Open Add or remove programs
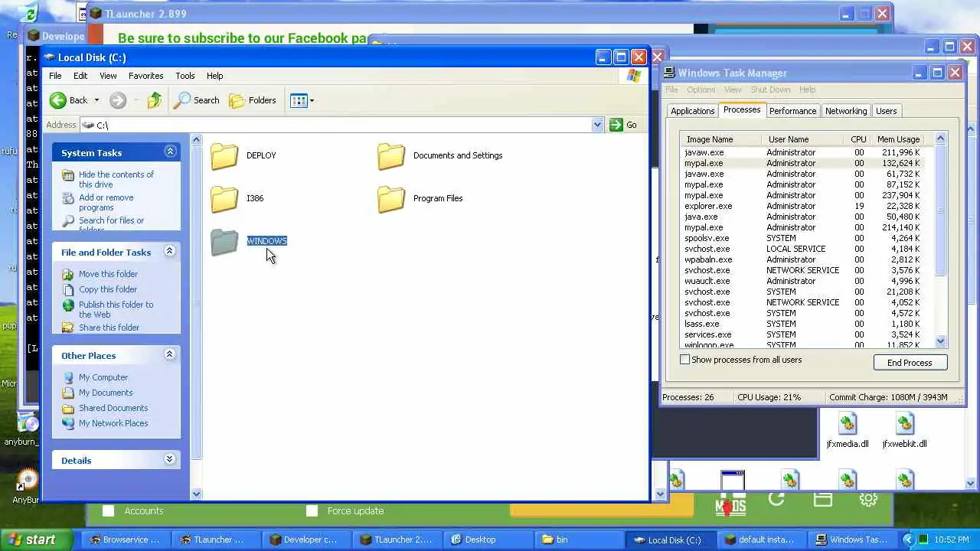The width and height of the screenshot is (980, 551). 106,202
